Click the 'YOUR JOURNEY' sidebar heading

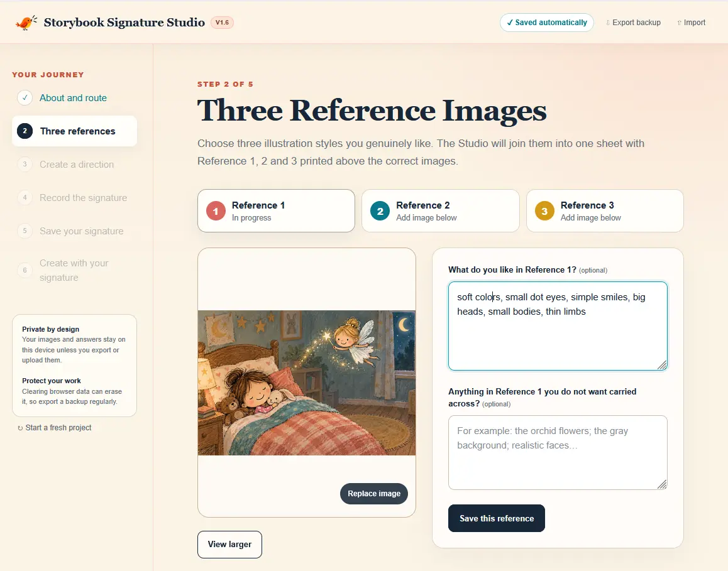click(x=48, y=75)
